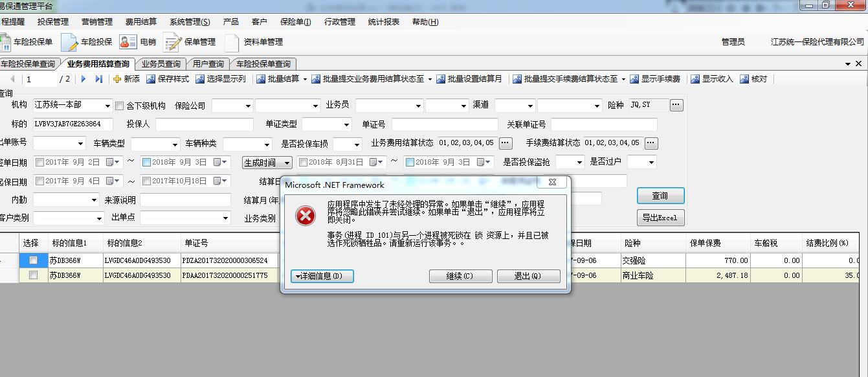The height and width of the screenshot is (377, 868).
Task: Select row checkbox for PDZA201732020000306524
Action: tap(32, 260)
